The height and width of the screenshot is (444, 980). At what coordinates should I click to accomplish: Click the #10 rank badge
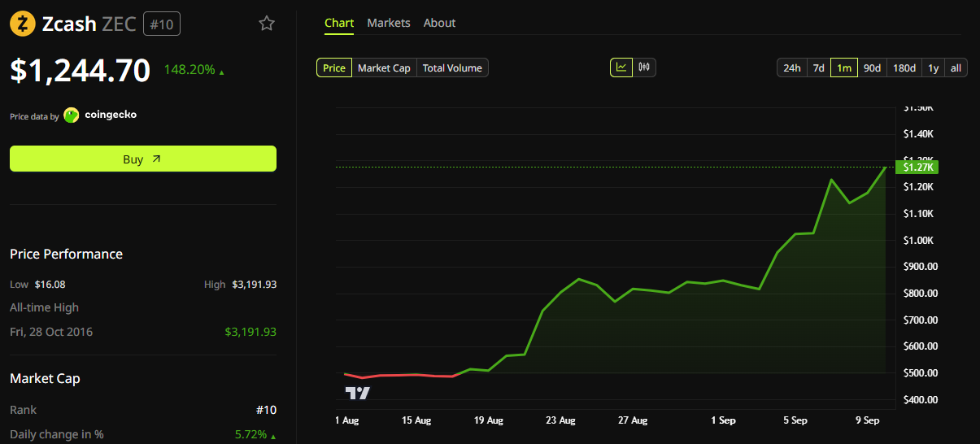(x=162, y=24)
